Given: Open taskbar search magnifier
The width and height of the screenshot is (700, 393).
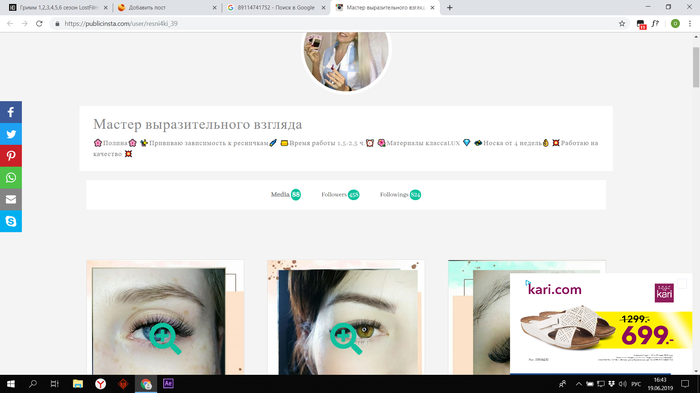Looking at the screenshot, I should pos(33,384).
